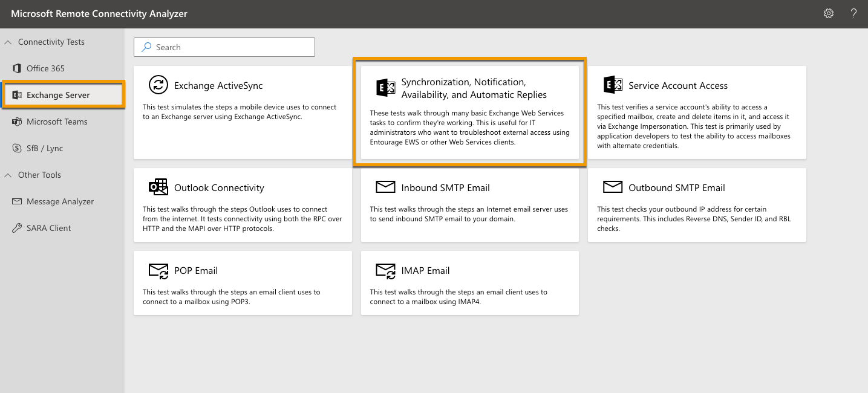Collapse the Other Tools section

pos(8,175)
